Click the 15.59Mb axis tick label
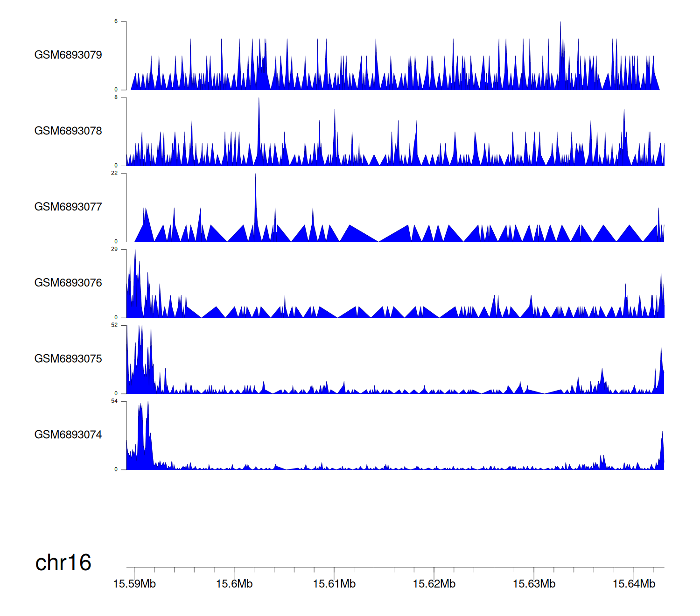700x616 pixels. click(134, 584)
